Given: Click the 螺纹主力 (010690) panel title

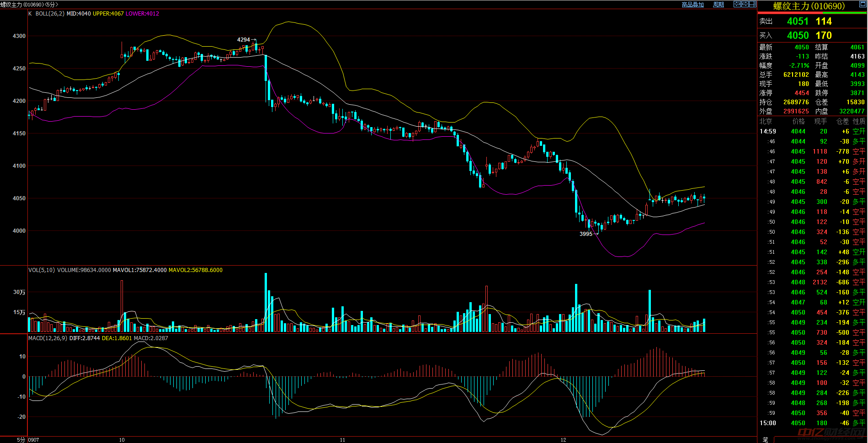Looking at the screenshot, I should coord(809,6).
